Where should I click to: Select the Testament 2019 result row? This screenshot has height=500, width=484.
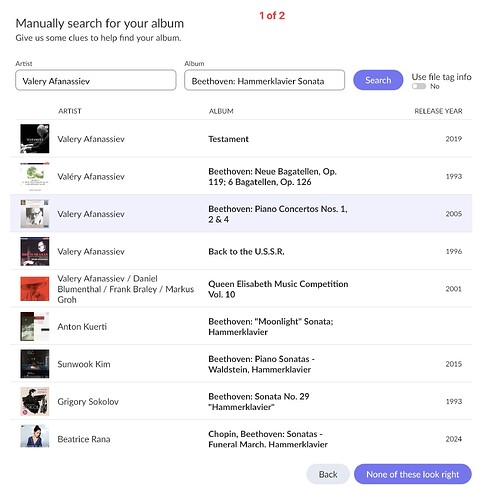coord(241,139)
